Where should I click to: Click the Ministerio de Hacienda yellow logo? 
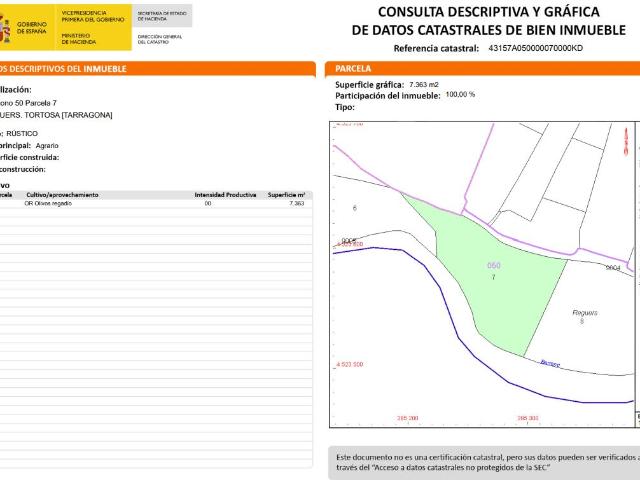click(x=95, y=27)
